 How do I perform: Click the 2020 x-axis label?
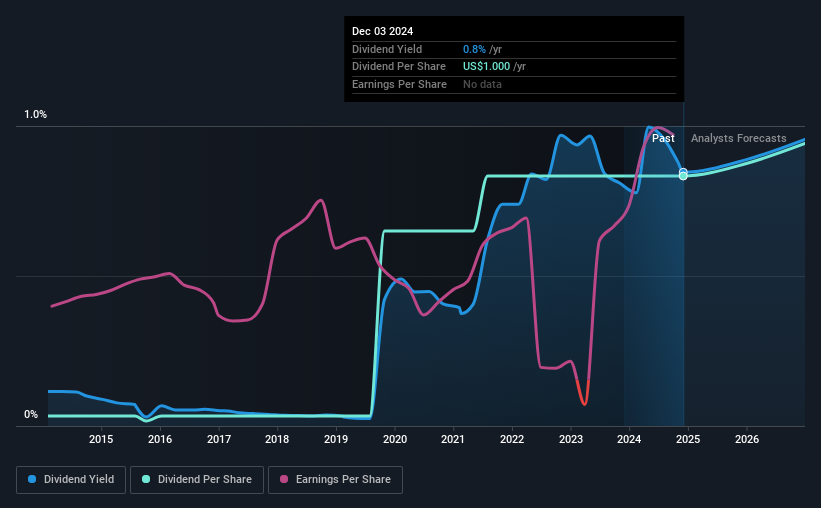pos(395,439)
